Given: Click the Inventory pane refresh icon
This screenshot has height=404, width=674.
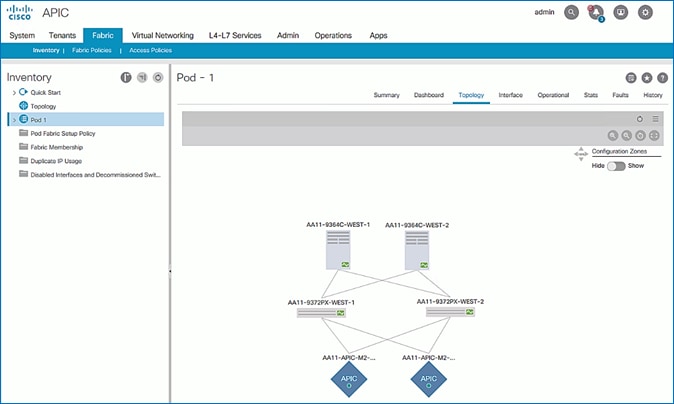Looking at the screenshot, I should click(x=158, y=77).
